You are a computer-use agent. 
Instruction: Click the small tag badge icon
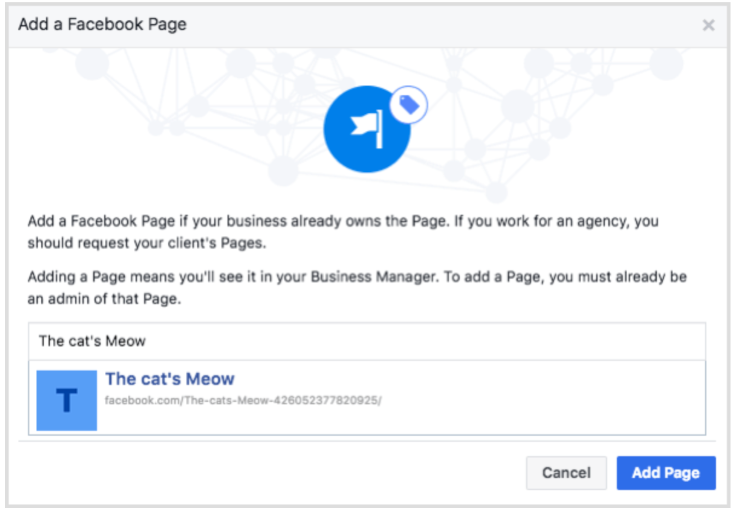[x=408, y=105]
